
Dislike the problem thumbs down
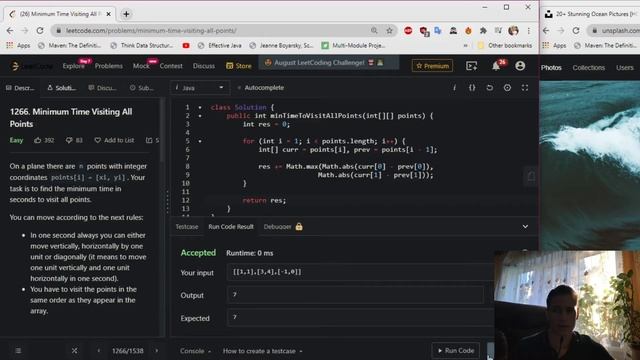coord(69,140)
